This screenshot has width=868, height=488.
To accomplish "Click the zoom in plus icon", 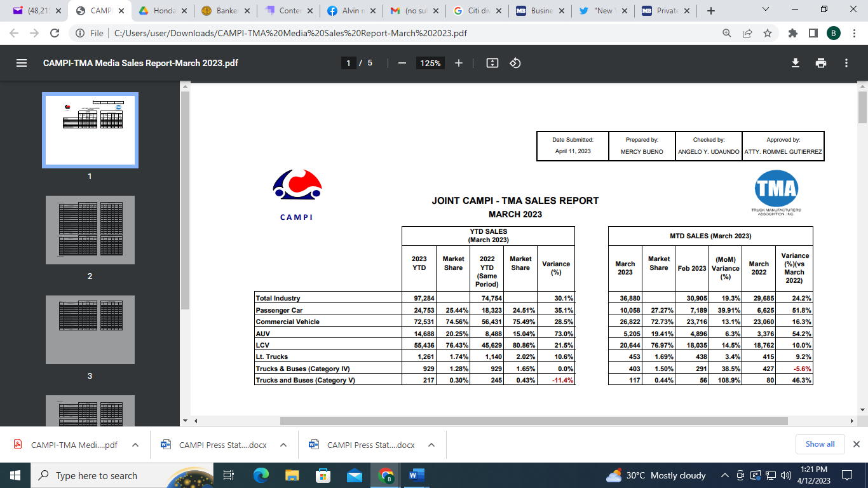I will pos(459,63).
